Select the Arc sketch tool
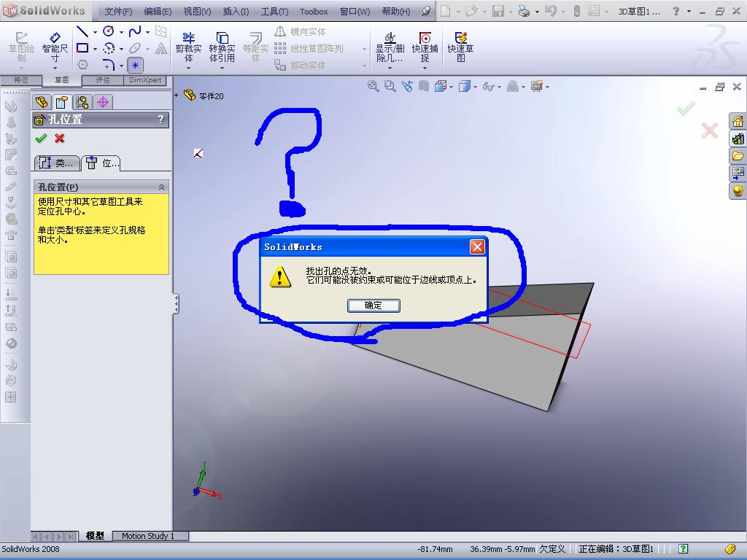747x560 pixels. [x=109, y=48]
